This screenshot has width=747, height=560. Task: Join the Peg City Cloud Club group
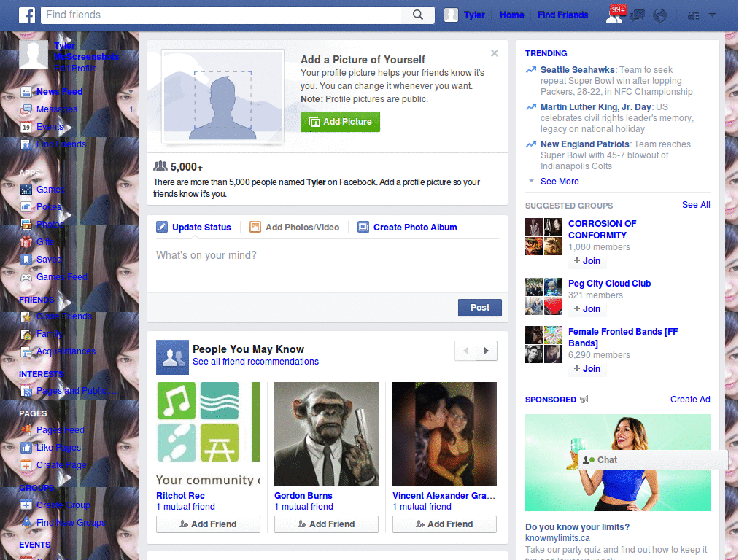click(587, 309)
